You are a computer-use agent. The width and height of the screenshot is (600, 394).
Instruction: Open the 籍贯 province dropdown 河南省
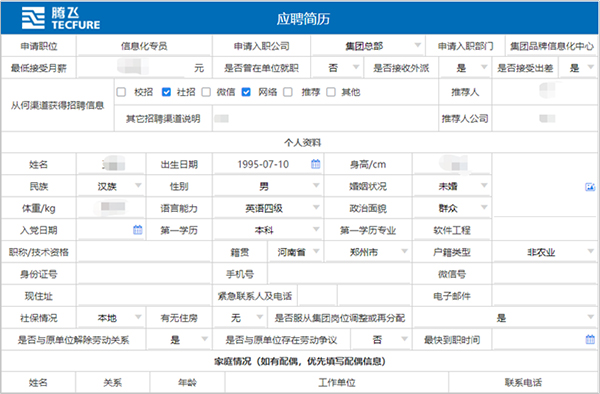tap(295, 252)
